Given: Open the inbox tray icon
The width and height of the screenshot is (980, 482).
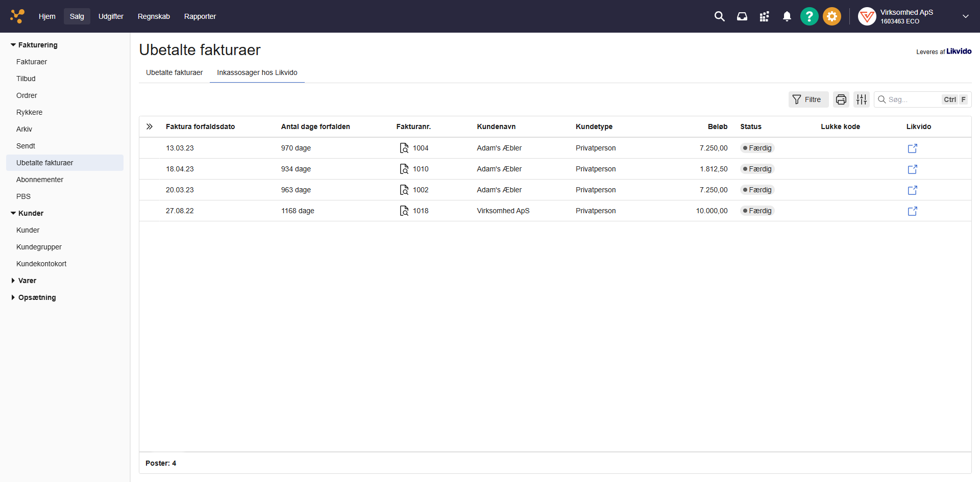Looking at the screenshot, I should click(742, 16).
